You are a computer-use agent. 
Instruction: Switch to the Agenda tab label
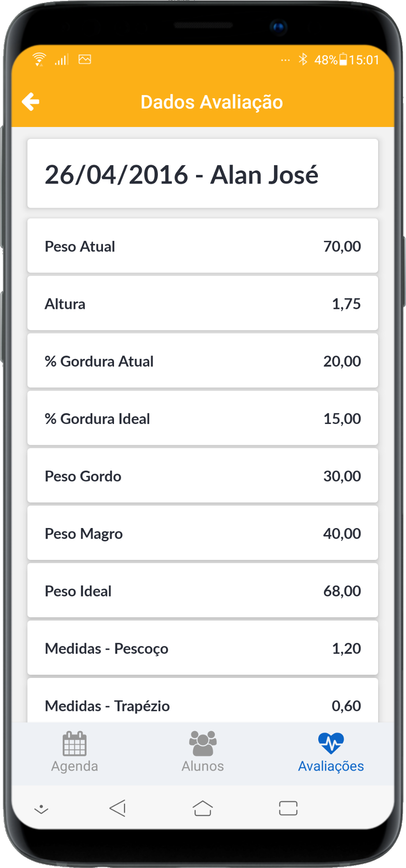(75, 766)
